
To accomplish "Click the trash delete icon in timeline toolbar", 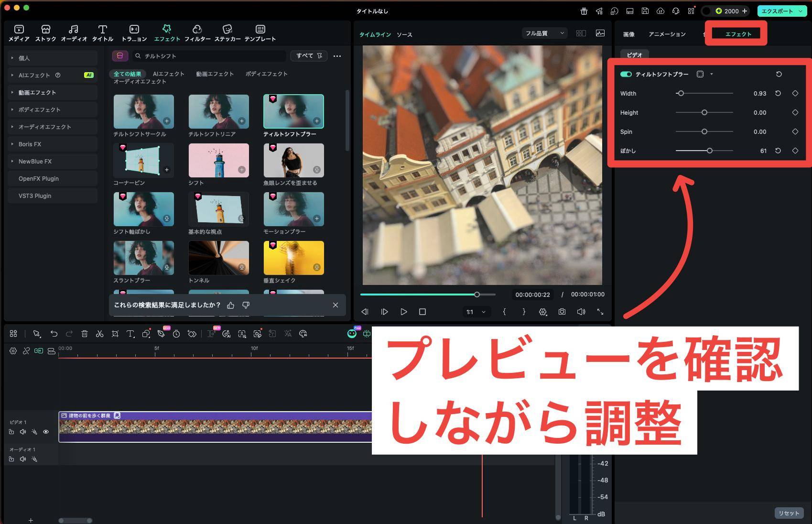I will (x=85, y=334).
